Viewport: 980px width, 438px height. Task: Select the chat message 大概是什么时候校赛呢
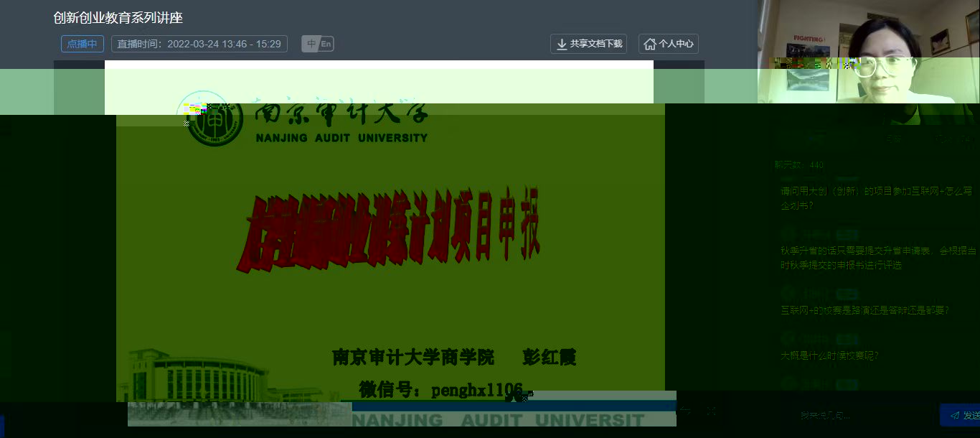829,355
